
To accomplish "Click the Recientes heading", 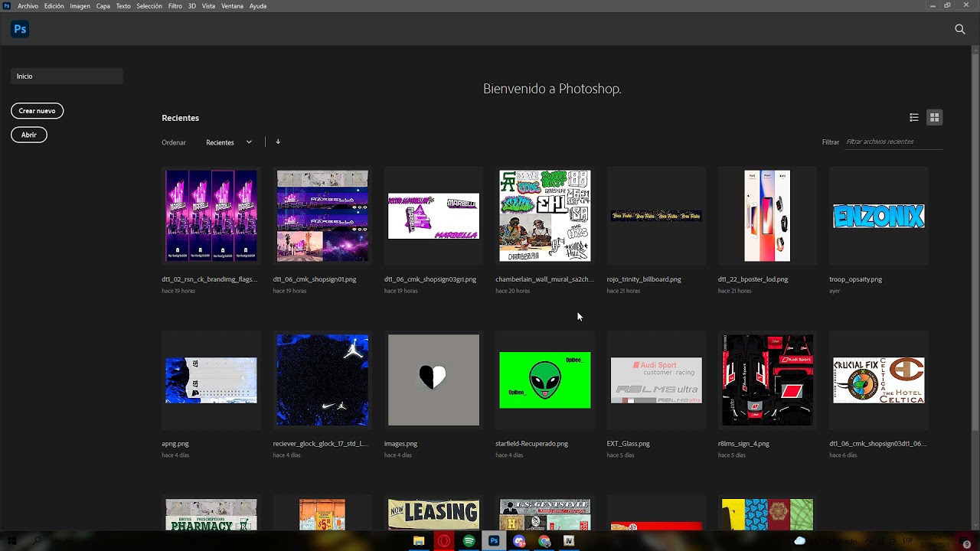I will coord(180,118).
